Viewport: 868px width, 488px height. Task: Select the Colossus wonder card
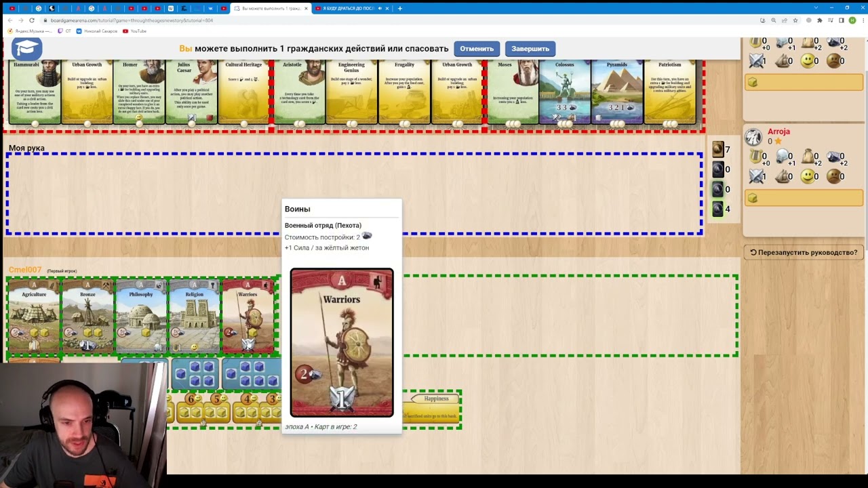tap(565, 92)
